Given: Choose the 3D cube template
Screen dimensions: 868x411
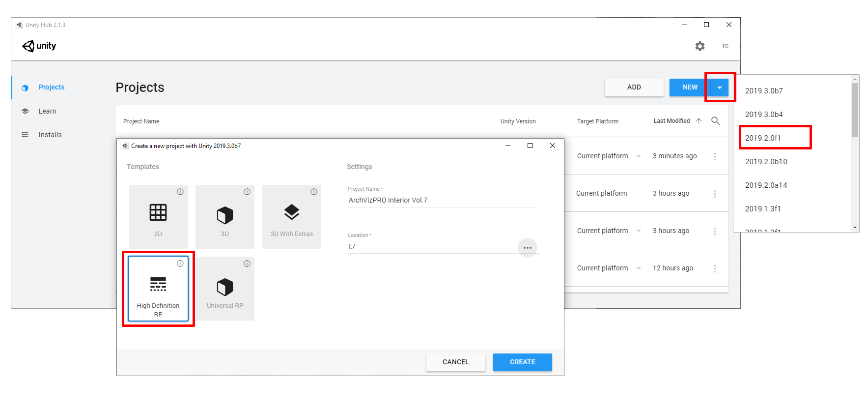Looking at the screenshot, I should (224, 215).
